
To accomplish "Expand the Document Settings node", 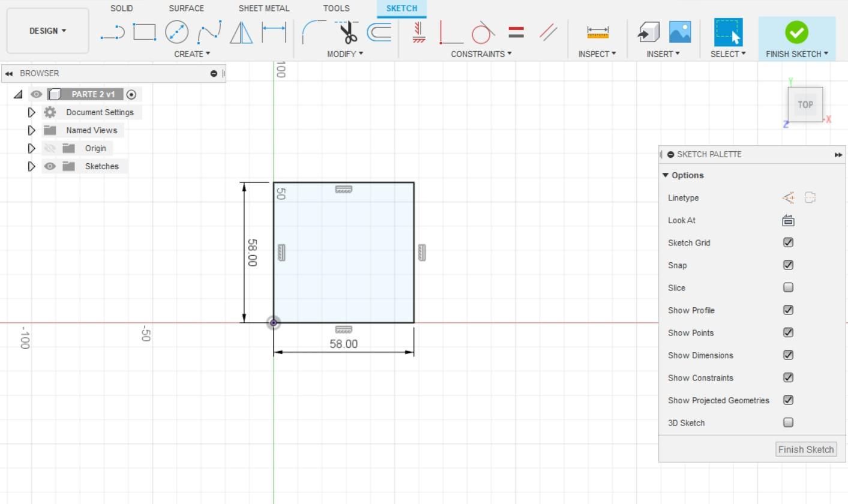I will pos(32,112).
